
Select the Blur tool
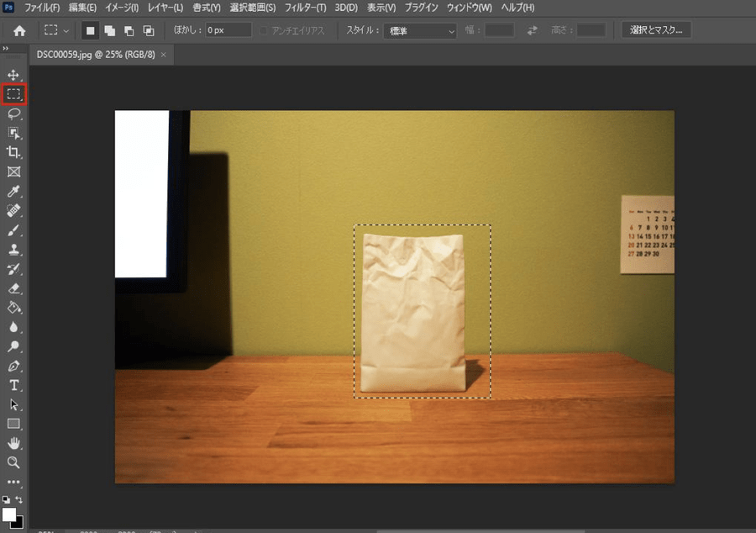pyautogui.click(x=13, y=327)
